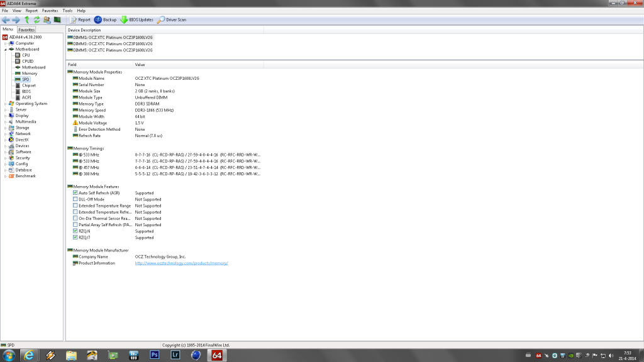Check for BIOS Updates in toolbar

pos(137,20)
